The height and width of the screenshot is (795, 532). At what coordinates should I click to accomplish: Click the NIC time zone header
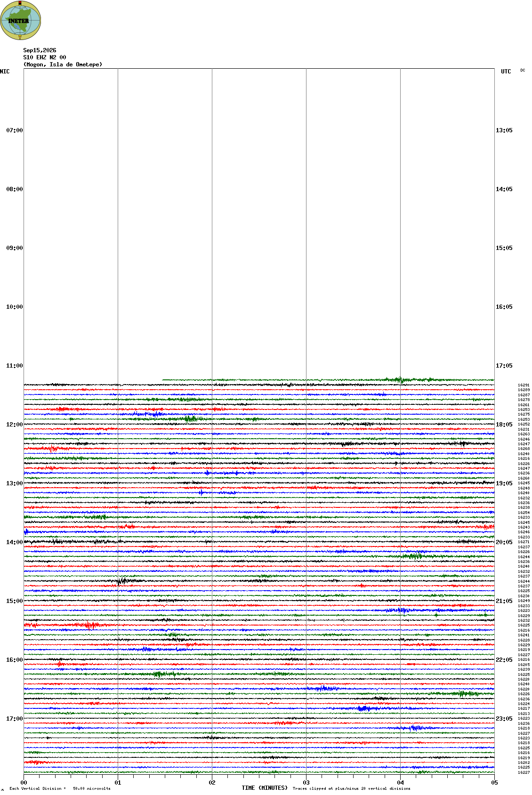5,72
